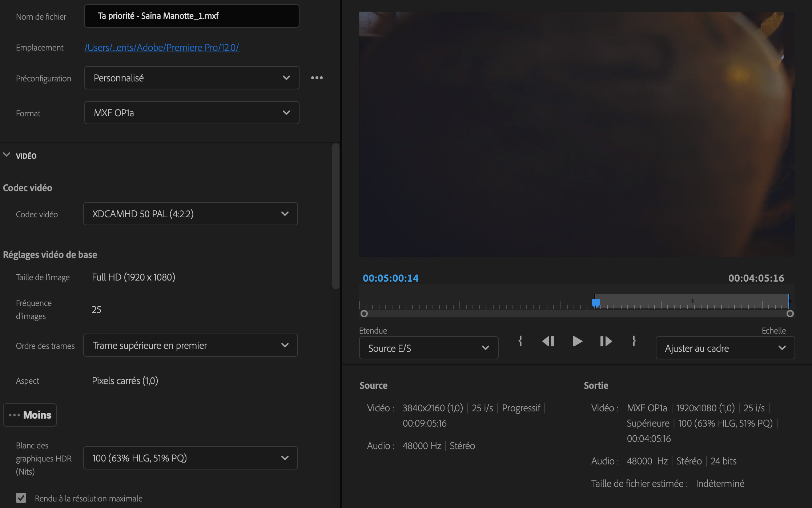Select the blue playhead on the timeline

pos(595,302)
